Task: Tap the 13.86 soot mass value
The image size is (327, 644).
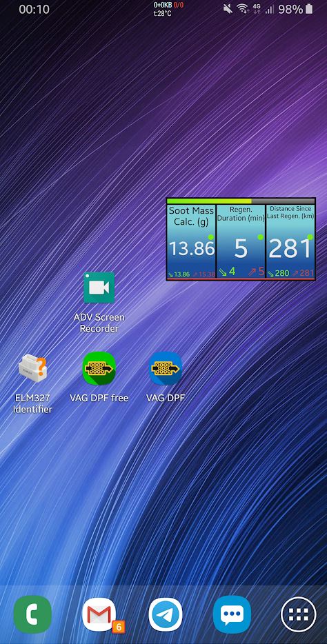Action: [x=192, y=248]
